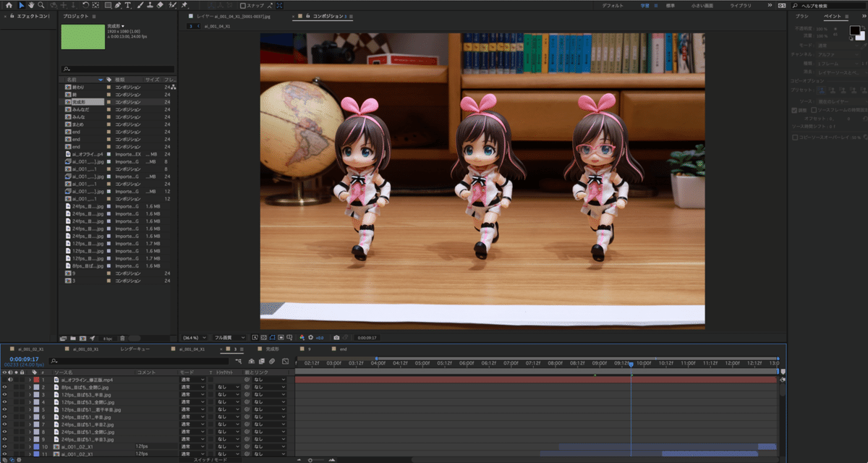The width and height of the screenshot is (868, 463).
Task: Expand layer 6 24fps jpg properties
Action: coord(30,417)
